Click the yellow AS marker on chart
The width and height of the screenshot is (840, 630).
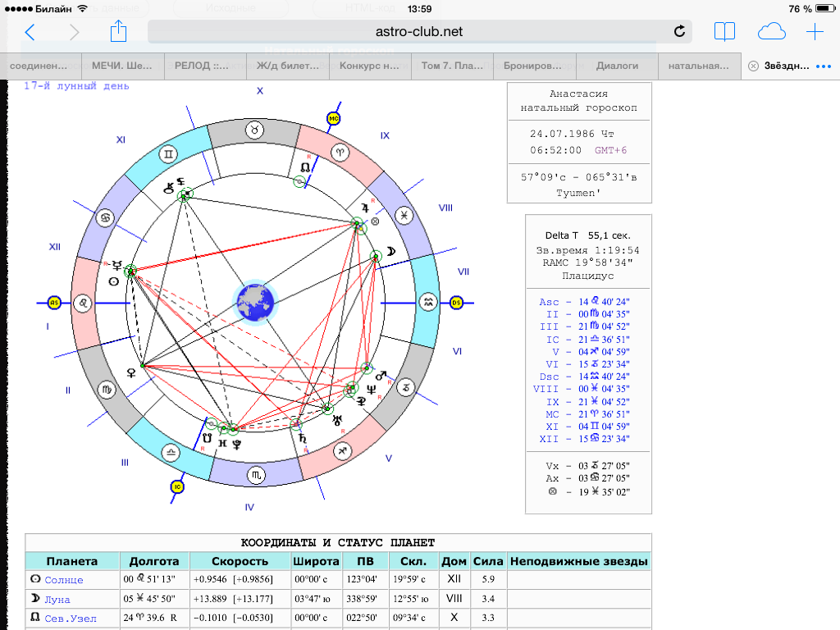click(54, 303)
